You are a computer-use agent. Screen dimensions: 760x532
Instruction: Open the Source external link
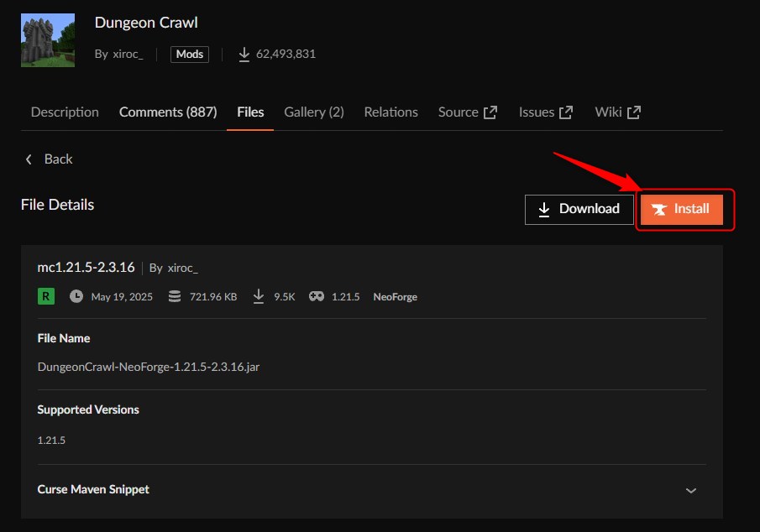467,112
